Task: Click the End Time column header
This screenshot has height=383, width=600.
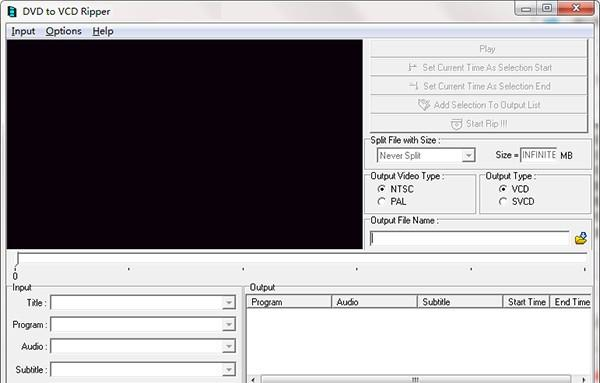Action: tap(571, 302)
